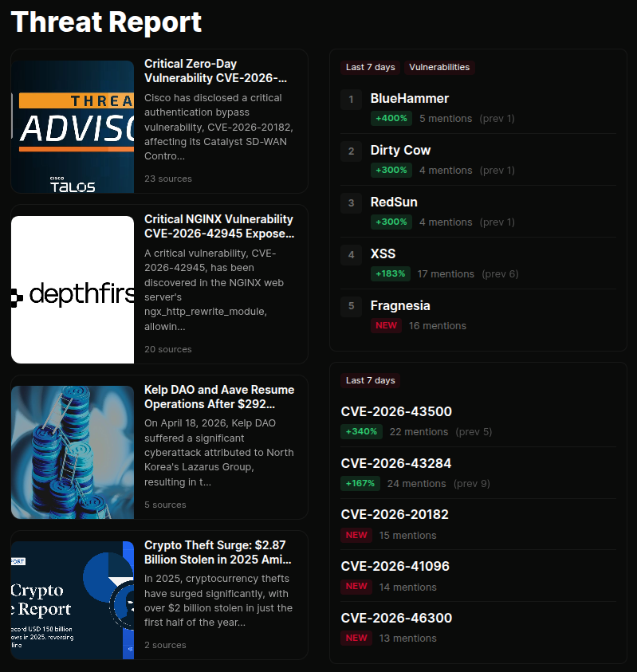This screenshot has width=637, height=672.
Task: Click the '20 sources' text
Action: [x=168, y=349]
